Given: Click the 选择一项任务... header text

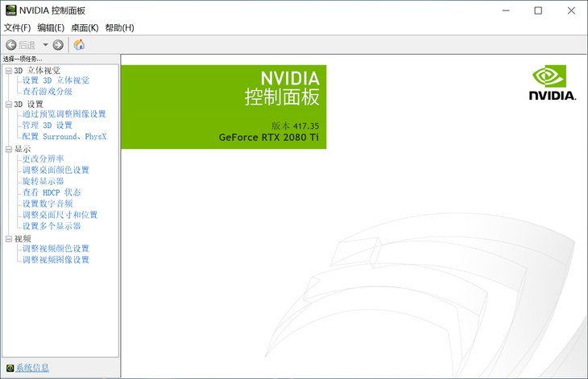Looking at the screenshot, I should [23, 60].
